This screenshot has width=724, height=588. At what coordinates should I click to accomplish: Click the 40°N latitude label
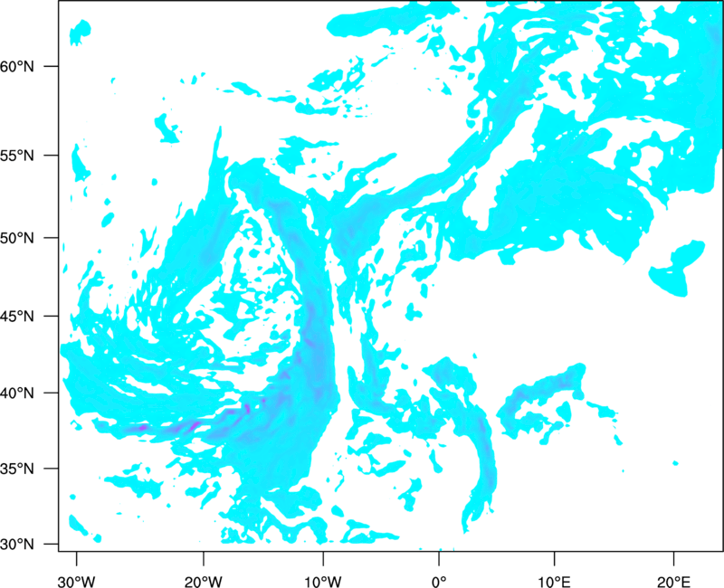[x=17, y=394]
